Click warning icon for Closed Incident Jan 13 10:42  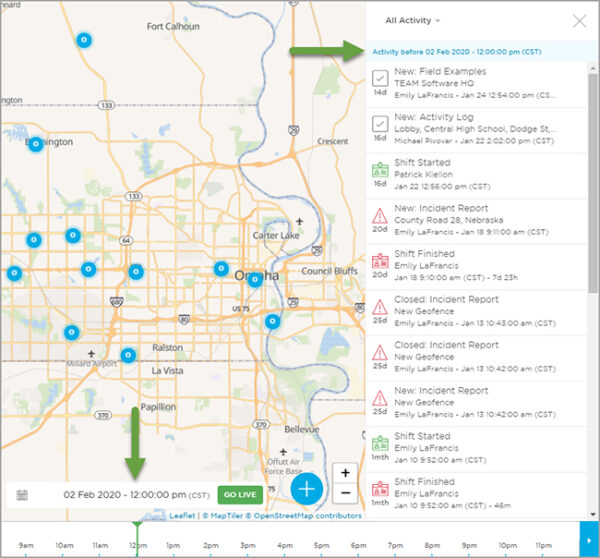380,352
